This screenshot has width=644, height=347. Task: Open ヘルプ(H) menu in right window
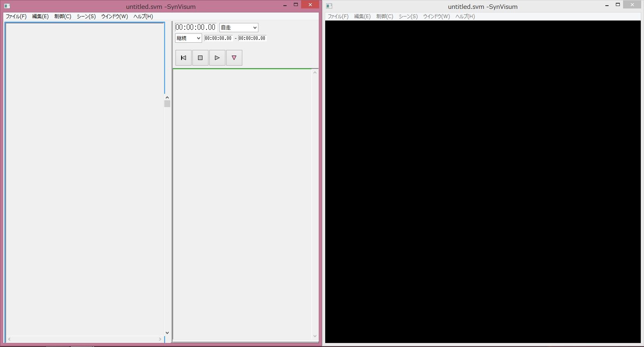pyautogui.click(x=465, y=17)
